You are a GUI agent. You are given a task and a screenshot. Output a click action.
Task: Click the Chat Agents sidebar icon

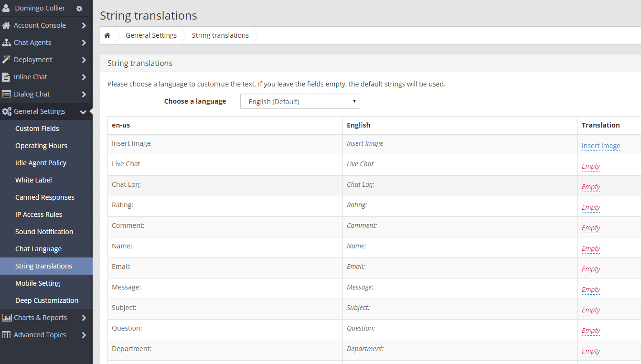click(7, 42)
